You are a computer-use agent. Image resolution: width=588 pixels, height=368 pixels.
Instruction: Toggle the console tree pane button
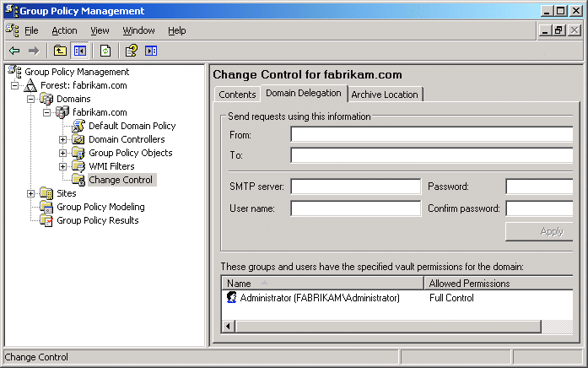point(79,51)
